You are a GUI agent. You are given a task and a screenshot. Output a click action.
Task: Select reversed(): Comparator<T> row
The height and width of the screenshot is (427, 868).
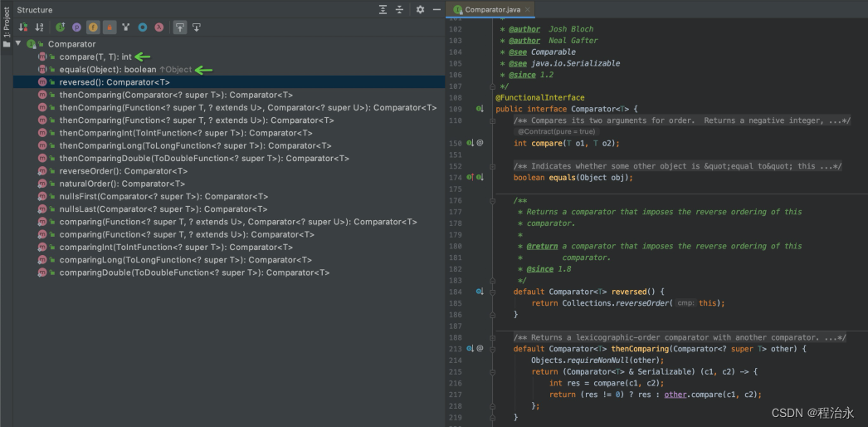229,82
